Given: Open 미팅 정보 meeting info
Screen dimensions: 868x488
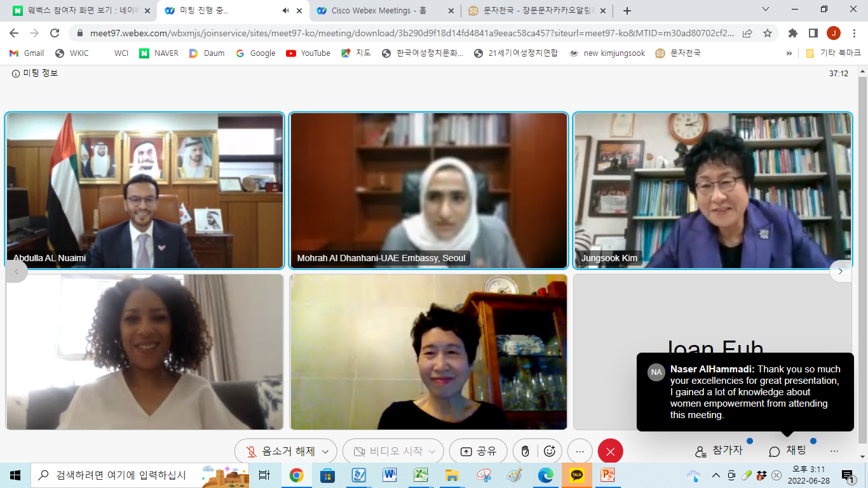Looking at the screenshot, I should 35,74.
